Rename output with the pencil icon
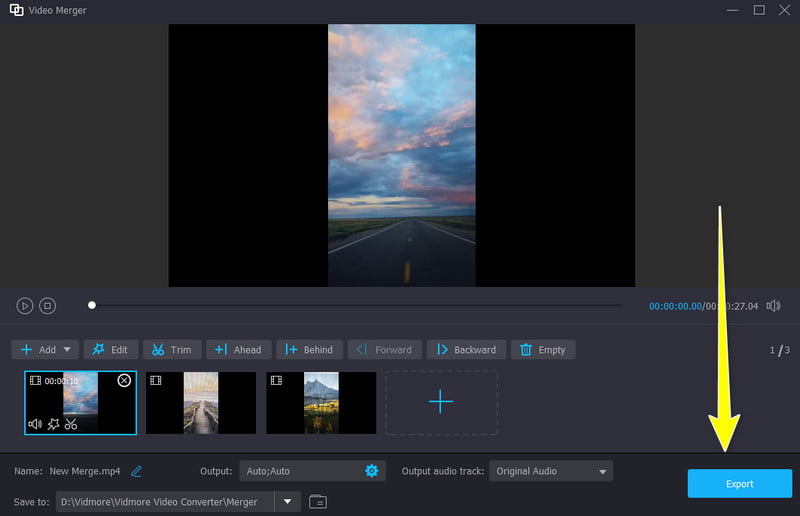The image size is (800, 516). coord(136,471)
